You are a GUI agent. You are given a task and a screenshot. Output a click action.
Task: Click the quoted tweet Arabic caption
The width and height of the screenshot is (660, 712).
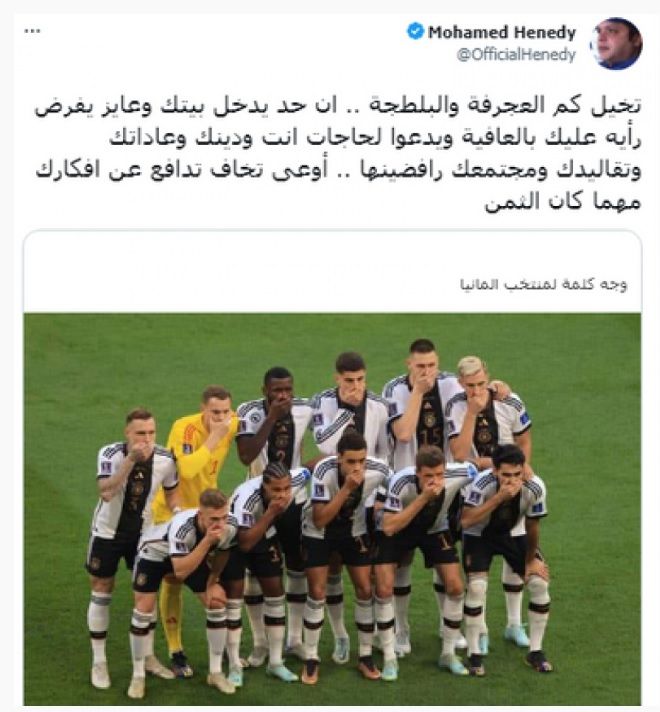click(543, 285)
